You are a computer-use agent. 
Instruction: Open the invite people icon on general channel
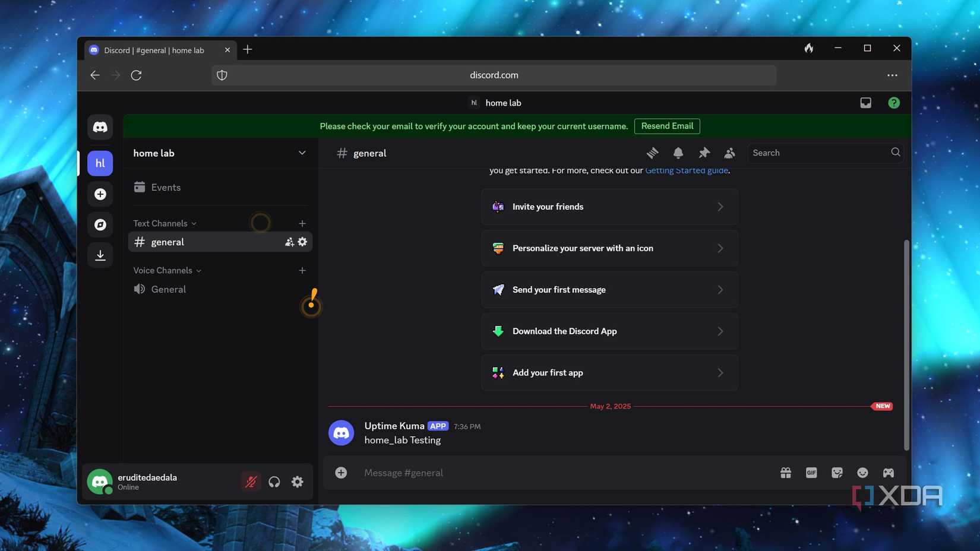(x=289, y=242)
